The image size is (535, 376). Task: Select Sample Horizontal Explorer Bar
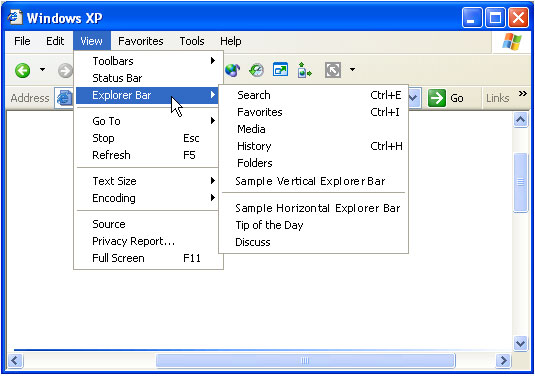[x=313, y=208]
